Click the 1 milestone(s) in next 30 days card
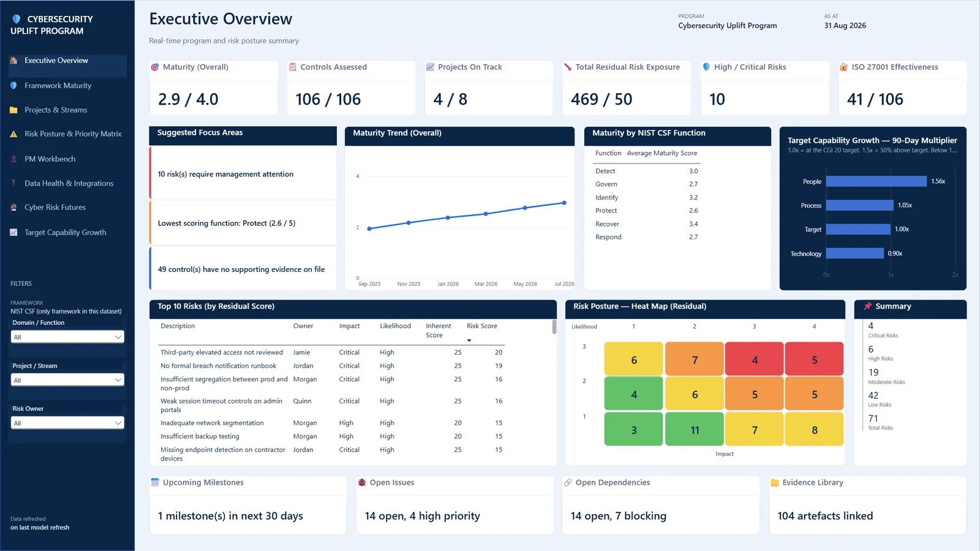The image size is (980, 551). click(x=248, y=515)
